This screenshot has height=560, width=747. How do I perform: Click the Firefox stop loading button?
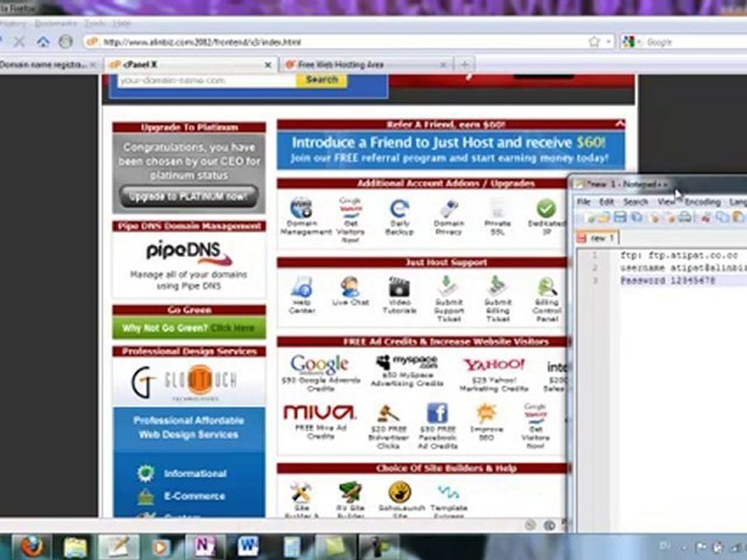[19, 42]
